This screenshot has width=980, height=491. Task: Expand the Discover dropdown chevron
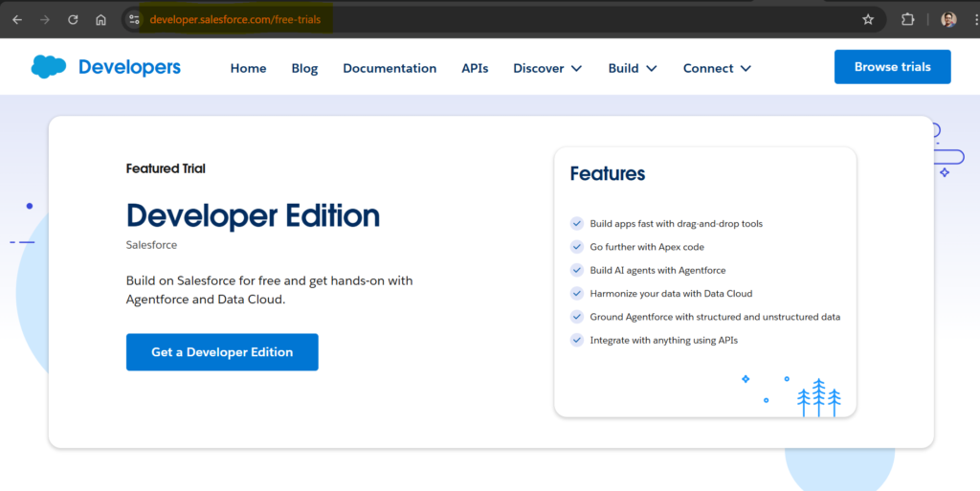click(x=576, y=68)
